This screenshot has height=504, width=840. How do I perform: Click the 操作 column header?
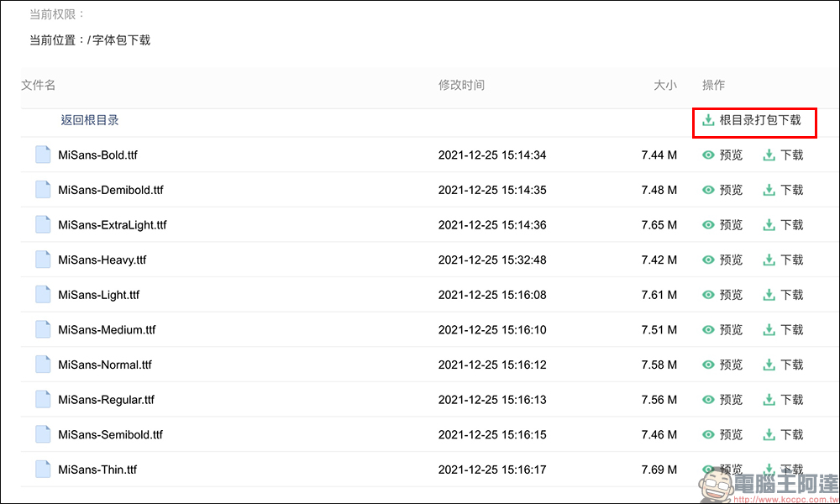coord(713,85)
